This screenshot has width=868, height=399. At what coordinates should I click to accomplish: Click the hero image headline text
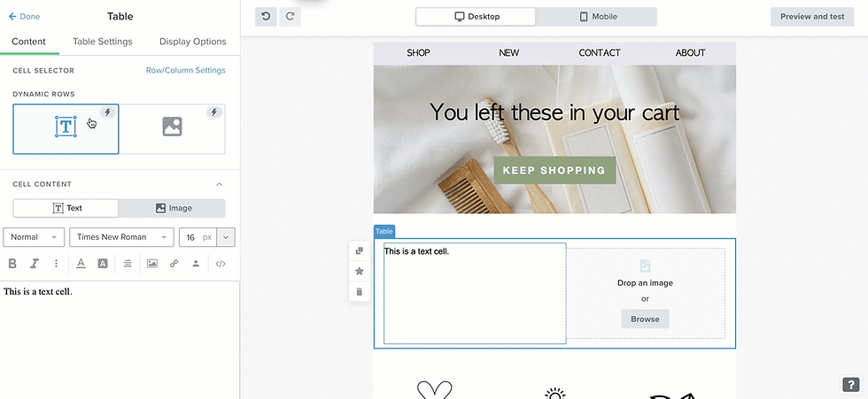point(554,112)
